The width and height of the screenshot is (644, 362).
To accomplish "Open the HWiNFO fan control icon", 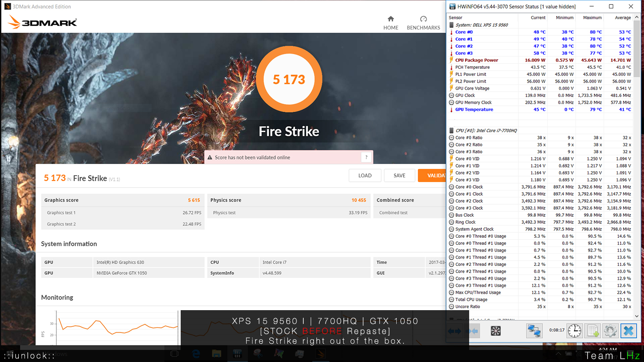I will 496,331.
